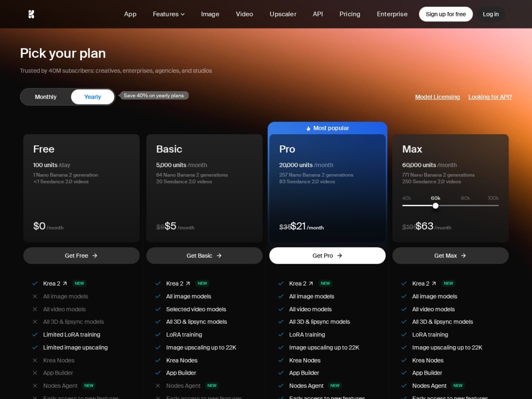Open Krea 2 link in Max plan
The width and height of the screenshot is (532, 399).
pyautogui.click(x=424, y=283)
